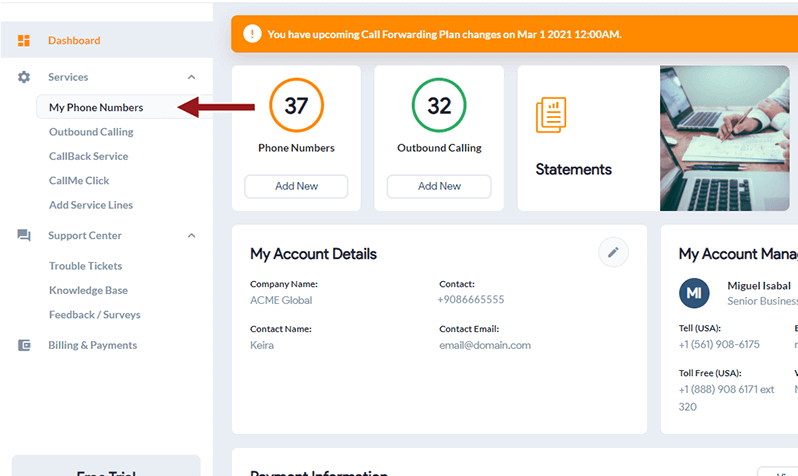
Task: Click the Outbound Calling card label
Action: click(439, 148)
